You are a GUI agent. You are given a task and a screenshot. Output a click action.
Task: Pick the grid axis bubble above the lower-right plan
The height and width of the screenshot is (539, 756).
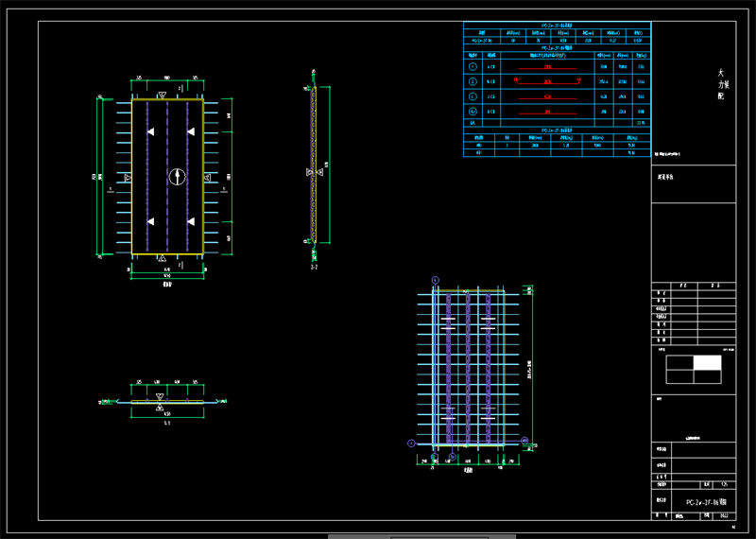436,280
